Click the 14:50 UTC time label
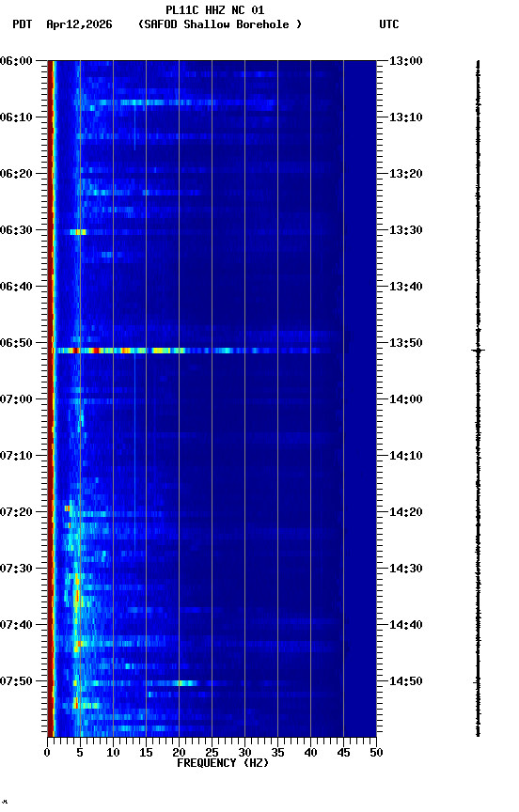The width and height of the screenshot is (519, 812). click(x=406, y=681)
